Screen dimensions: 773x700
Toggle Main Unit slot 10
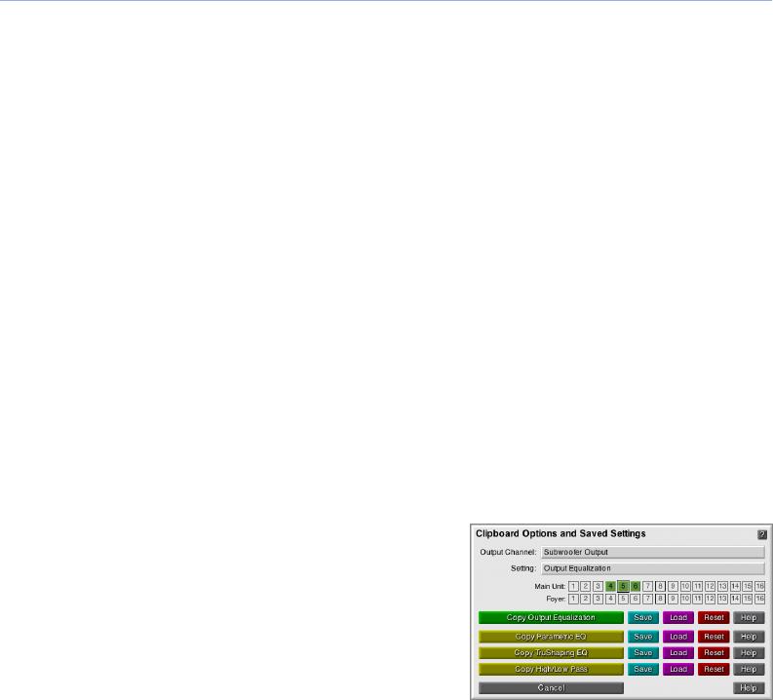[x=685, y=586]
